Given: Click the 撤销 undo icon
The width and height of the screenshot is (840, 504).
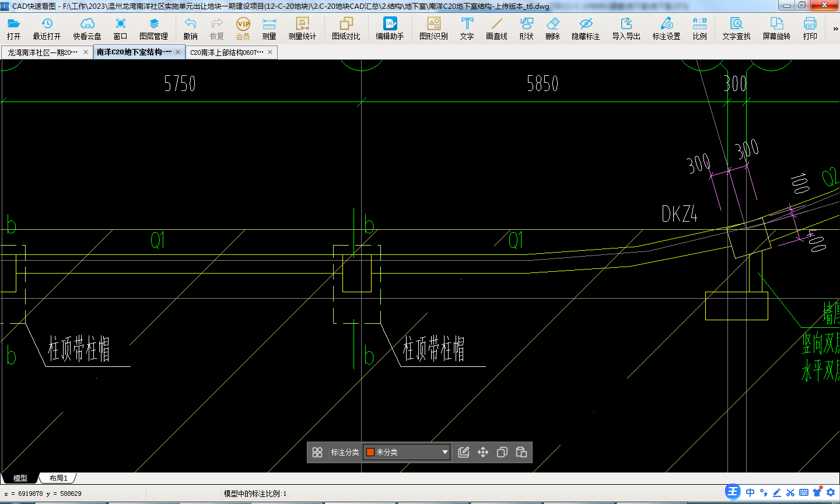Looking at the screenshot, I should [190, 28].
